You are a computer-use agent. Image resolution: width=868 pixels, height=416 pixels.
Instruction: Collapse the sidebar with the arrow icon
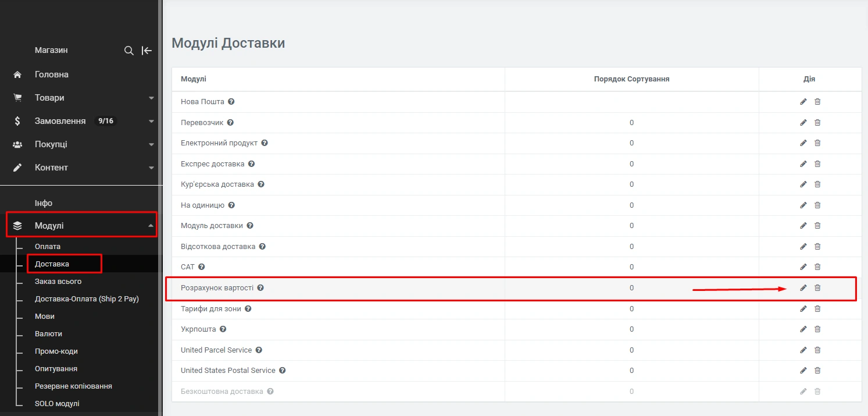point(147,51)
